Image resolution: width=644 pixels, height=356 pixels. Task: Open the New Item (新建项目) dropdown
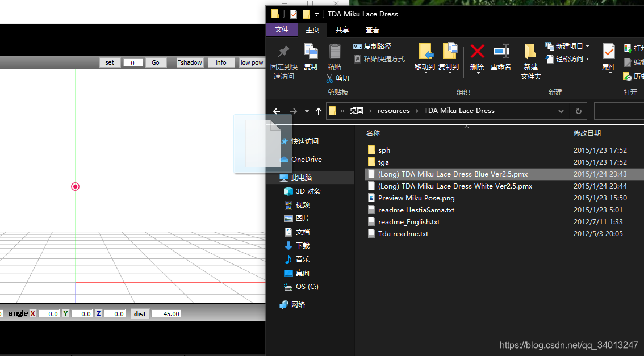[567, 47]
